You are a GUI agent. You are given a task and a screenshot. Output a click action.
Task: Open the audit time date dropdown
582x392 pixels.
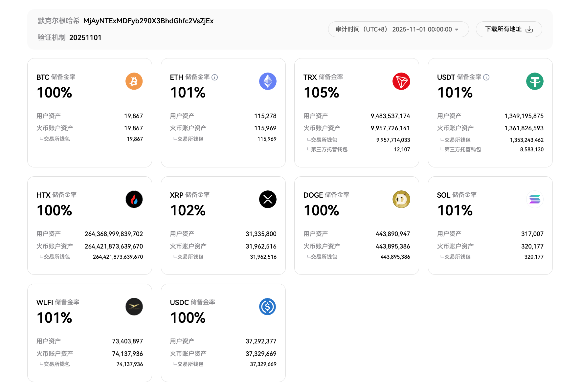[x=398, y=29]
